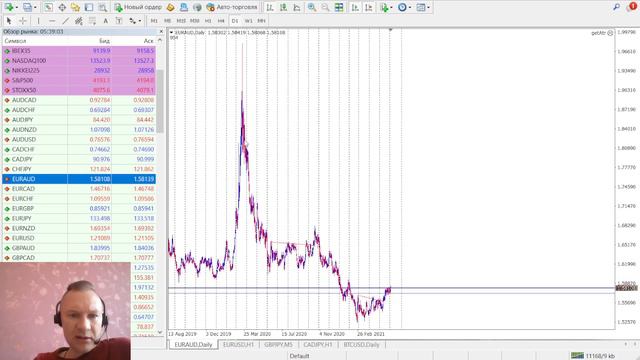The image size is (640, 360).
Task: Switch to the GBPJPY,M5 chart tab
Action: 278,345
